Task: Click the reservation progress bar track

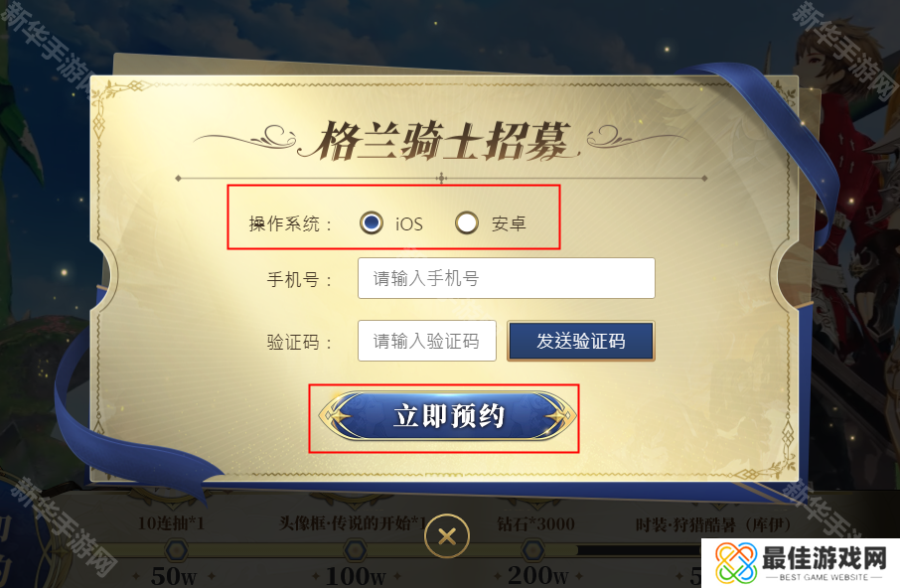Action: 401,550
